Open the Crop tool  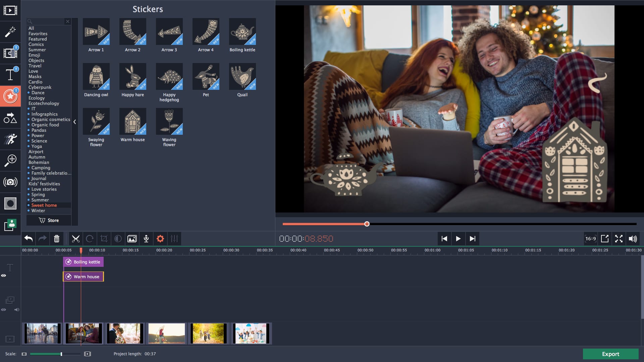tap(104, 239)
